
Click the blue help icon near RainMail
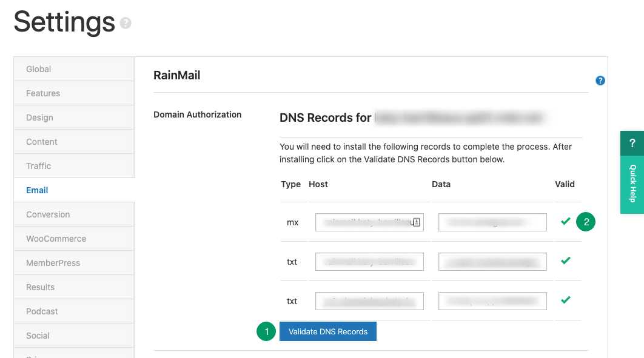tap(600, 81)
